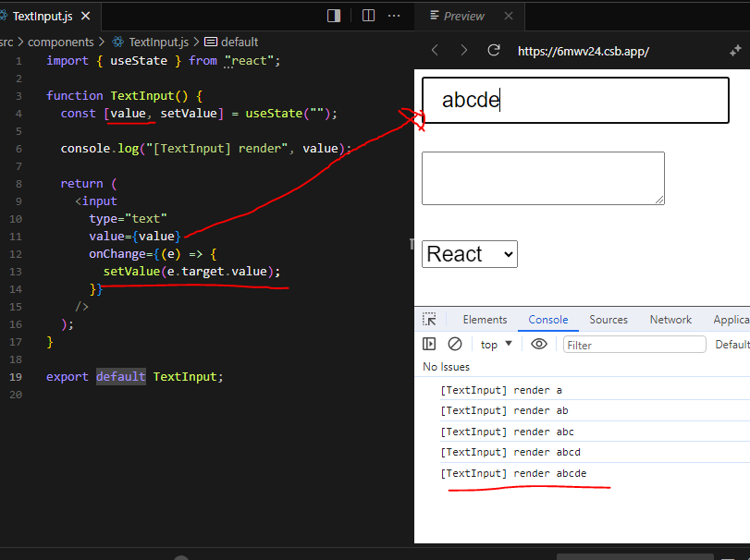Click the highlighted default keyword on line 19
The height and width of the screenshot is (560, 750).
(x=121, y=377)
